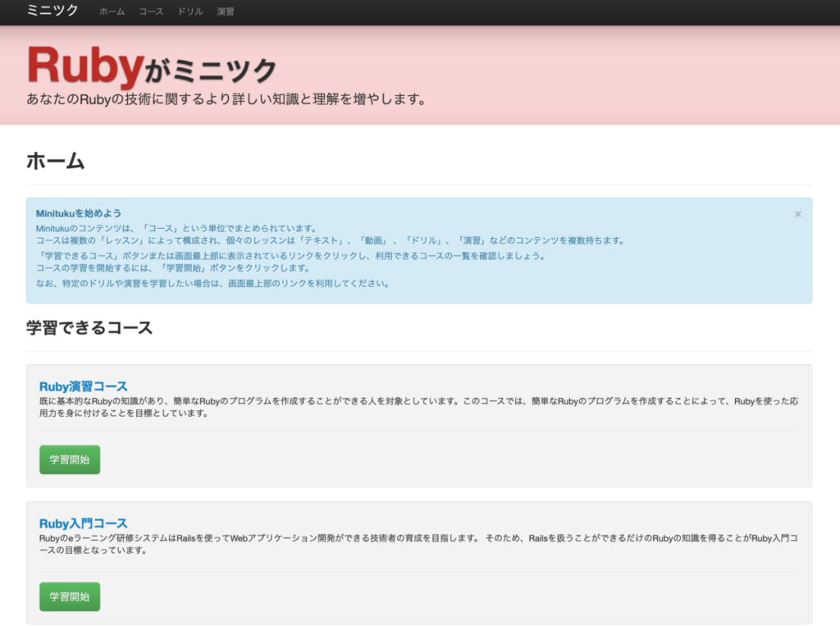The width and height of the screenshot is (840, 626).
Task: Click alert line starting なお、特定のドリルや演習
Action: 213,283
